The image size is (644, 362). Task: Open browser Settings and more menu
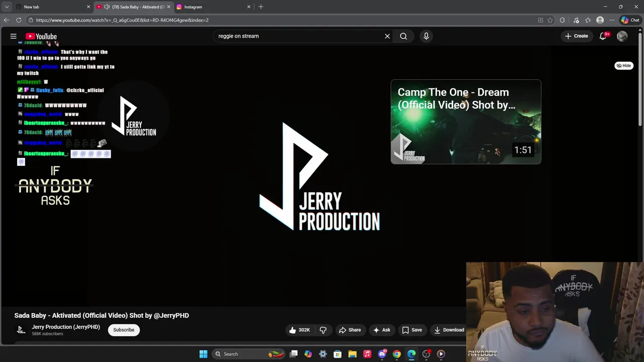tap(612, 20)
